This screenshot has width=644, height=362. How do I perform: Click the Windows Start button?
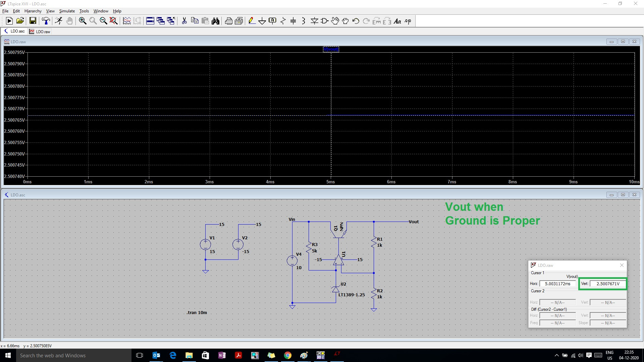click(8, 355)
